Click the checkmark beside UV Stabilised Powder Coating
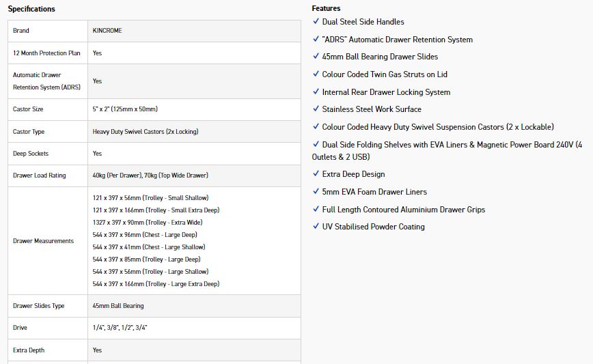This screenshot has height=364, width=593. (x=316, y=227)
